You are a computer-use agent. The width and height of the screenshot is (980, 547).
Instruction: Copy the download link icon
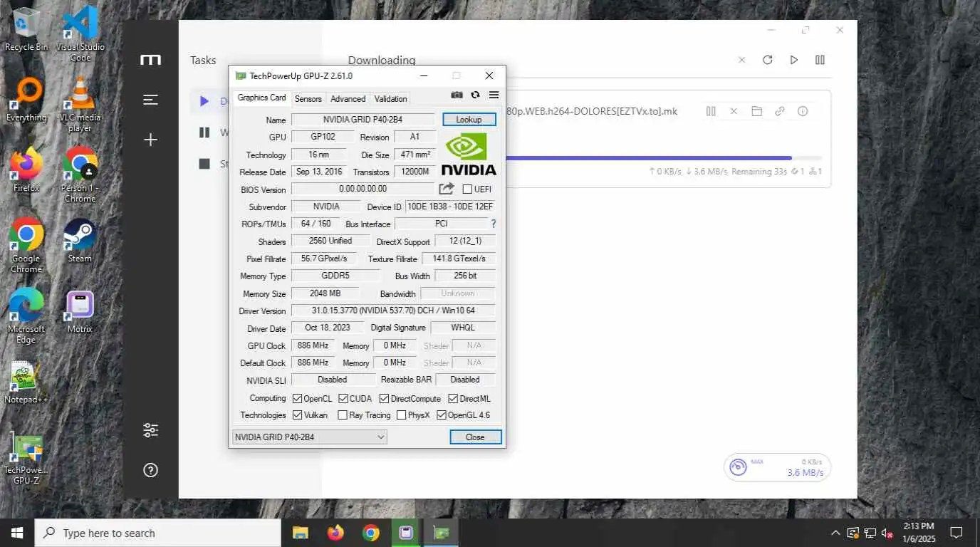[x=780, y=111]
